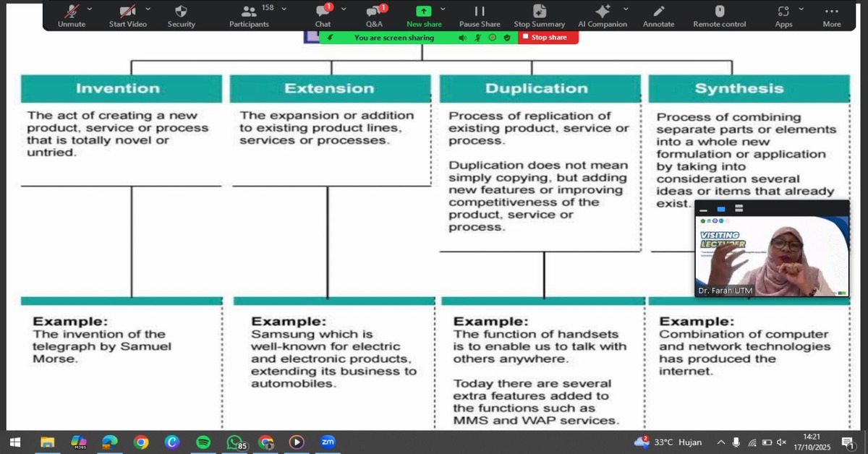Image resolution: width=868 pixels, height=454 pixels.
Task: Expand the arrow beside New share
Action: [x=443, y=9]
